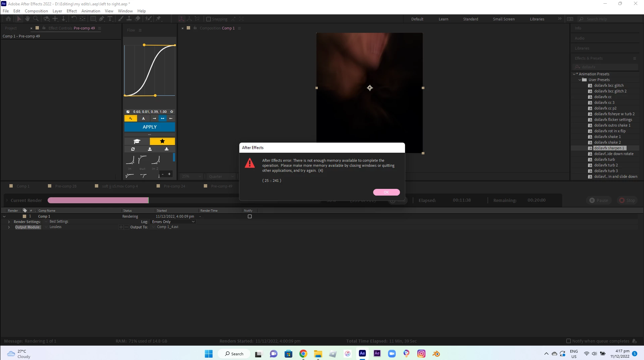Select the 'in' easing curve preset
Image resolution: width=644 pixels, height=360 pixels.
pyautogui.click(x=130, y=160)
